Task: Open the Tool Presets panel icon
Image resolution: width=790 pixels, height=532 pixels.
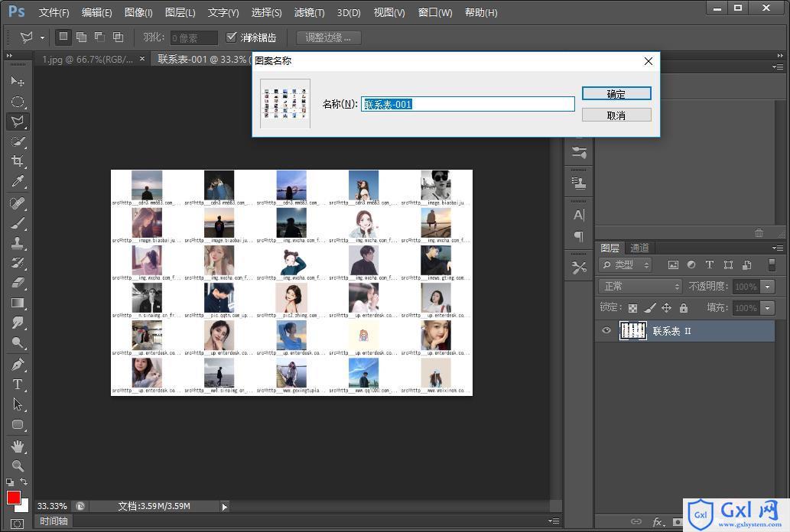Action: point(579,268)
